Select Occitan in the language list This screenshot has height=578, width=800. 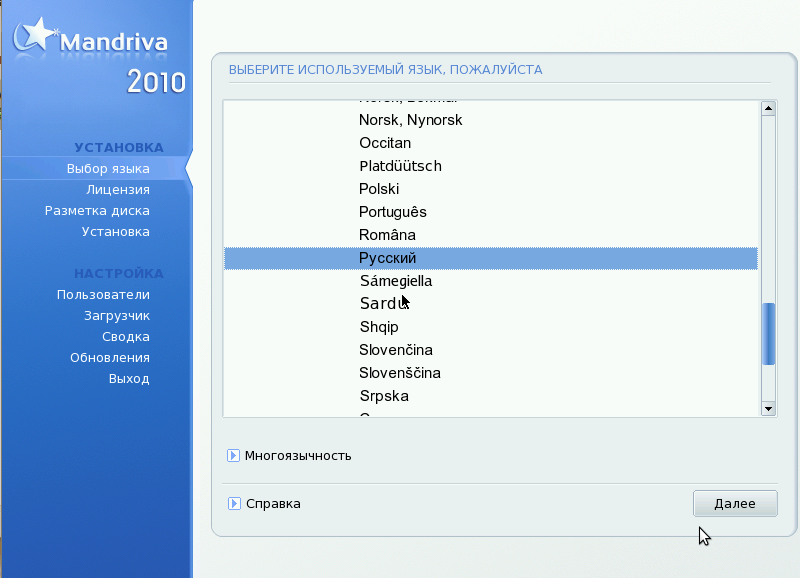pos(385,143)
